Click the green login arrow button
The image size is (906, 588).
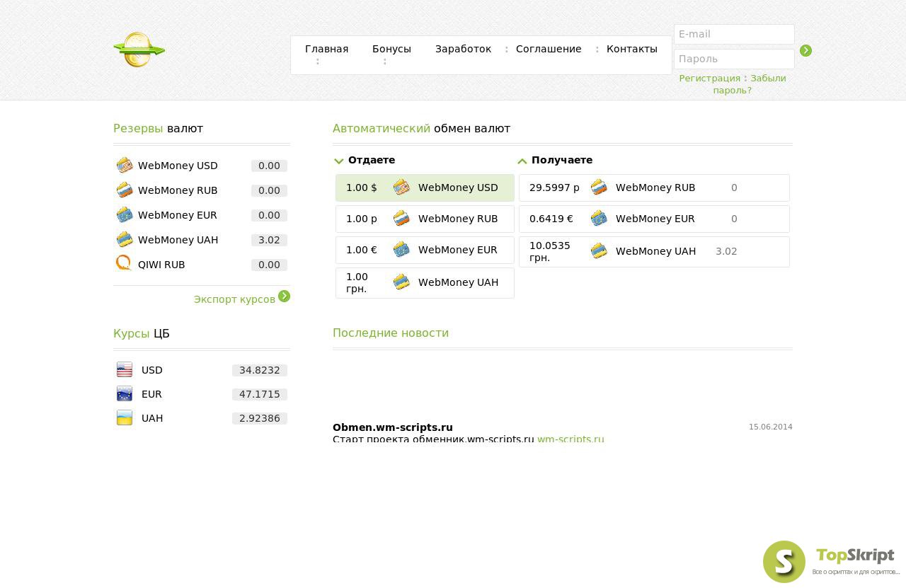[805, 50]
